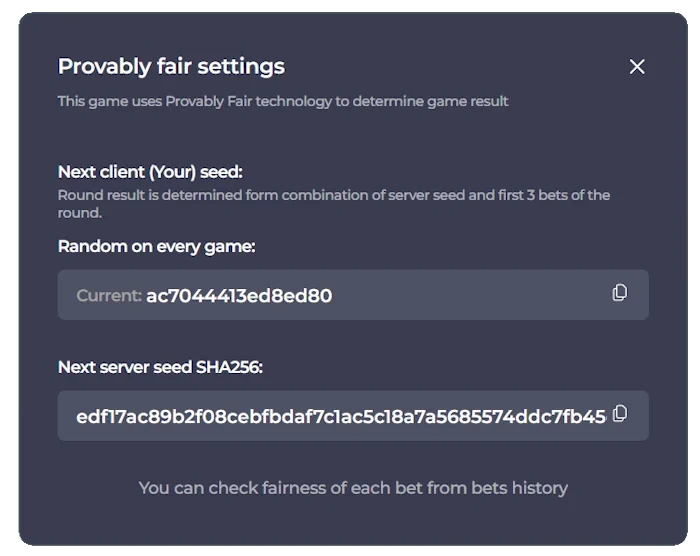Click the "This game uses Provably Fair" subtitle
This screenshot has height=556, width=700.
[283, 101]
